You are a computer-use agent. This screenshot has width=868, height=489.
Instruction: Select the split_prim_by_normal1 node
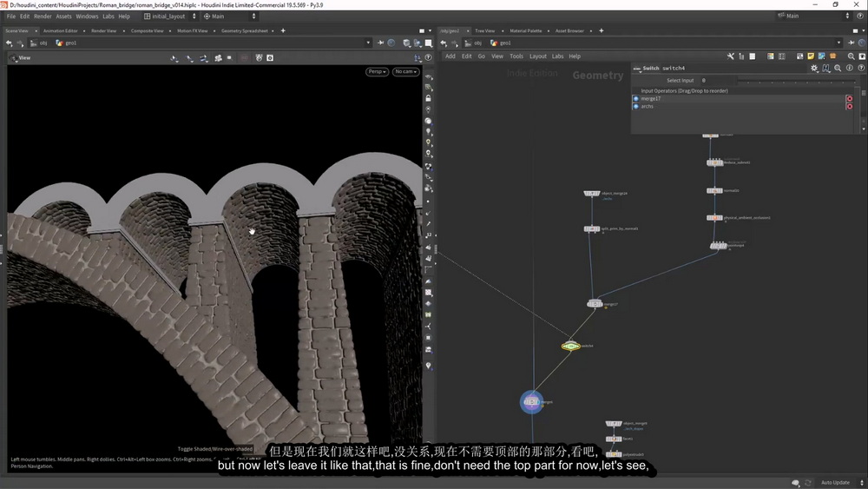(x=592, y=228)
